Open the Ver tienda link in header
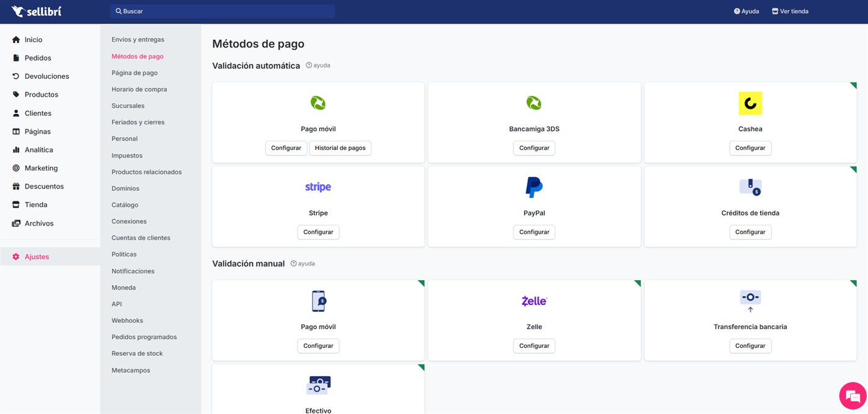This screenshot has width=868, height=414. pos(790,11)
